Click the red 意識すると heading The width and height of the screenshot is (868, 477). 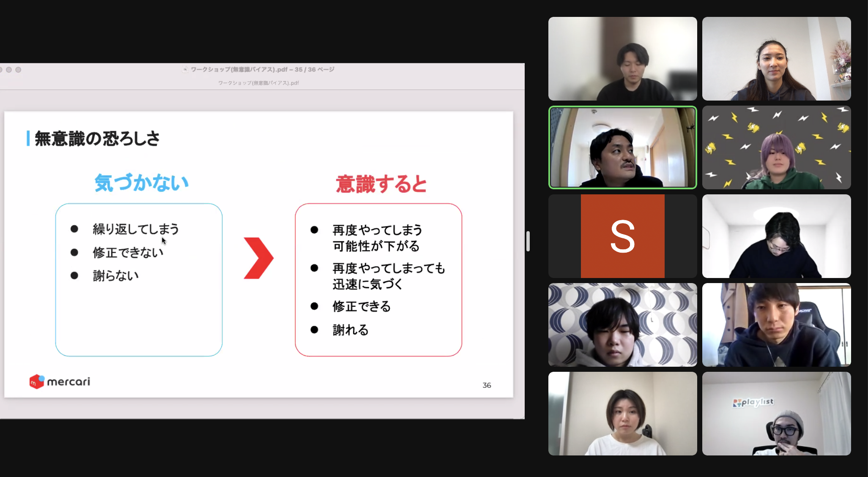tap(381, 184)
